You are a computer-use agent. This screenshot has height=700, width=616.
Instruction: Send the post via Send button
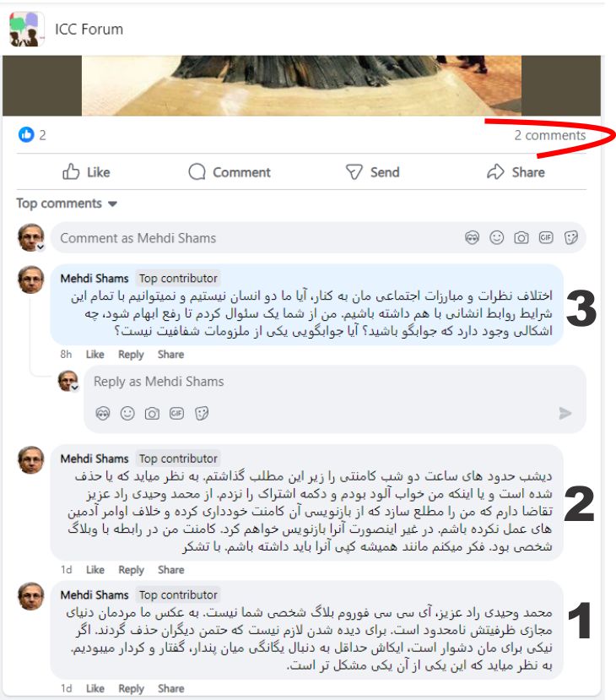point(372,172)
